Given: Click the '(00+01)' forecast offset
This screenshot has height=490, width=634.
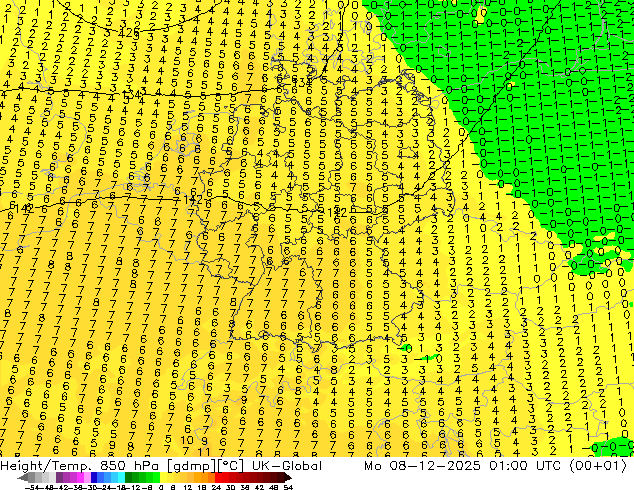Looking at the screenshot, I should pyautogui.click(x=598, y=466).
